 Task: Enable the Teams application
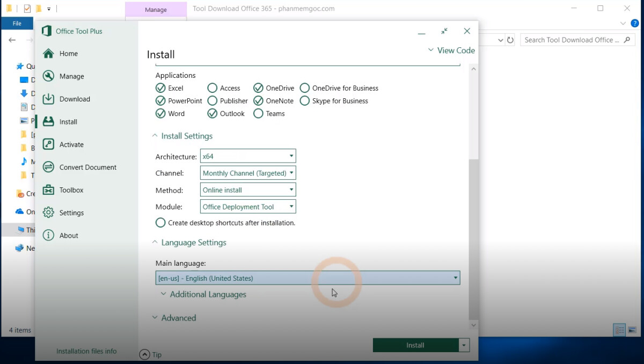[258, 113]
